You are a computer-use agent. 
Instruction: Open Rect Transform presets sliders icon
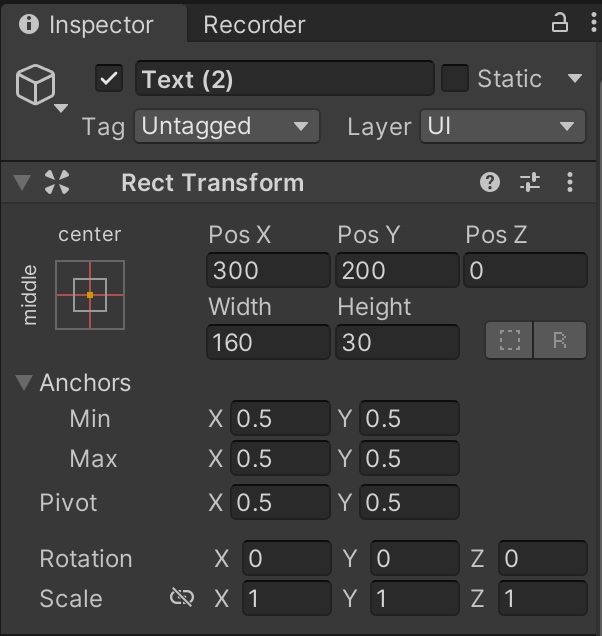coord(530,182)
